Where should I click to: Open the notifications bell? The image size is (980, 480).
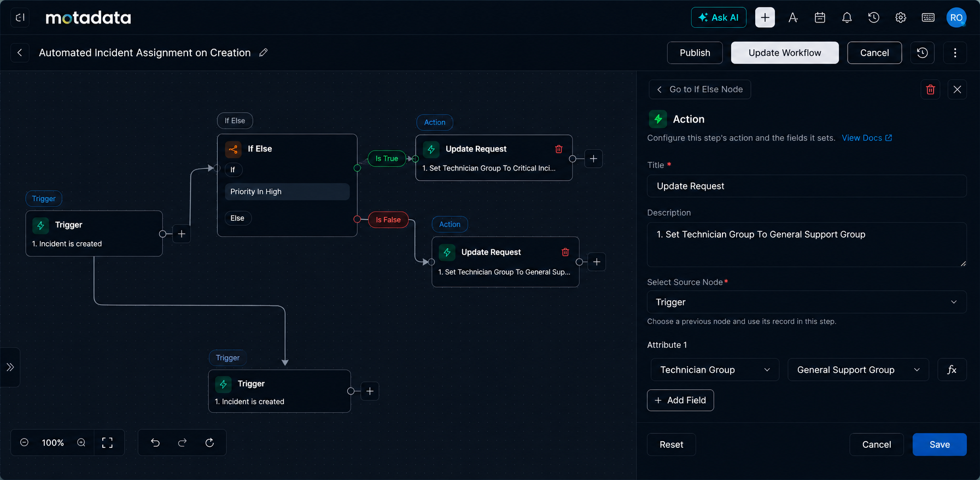(847, 17)
